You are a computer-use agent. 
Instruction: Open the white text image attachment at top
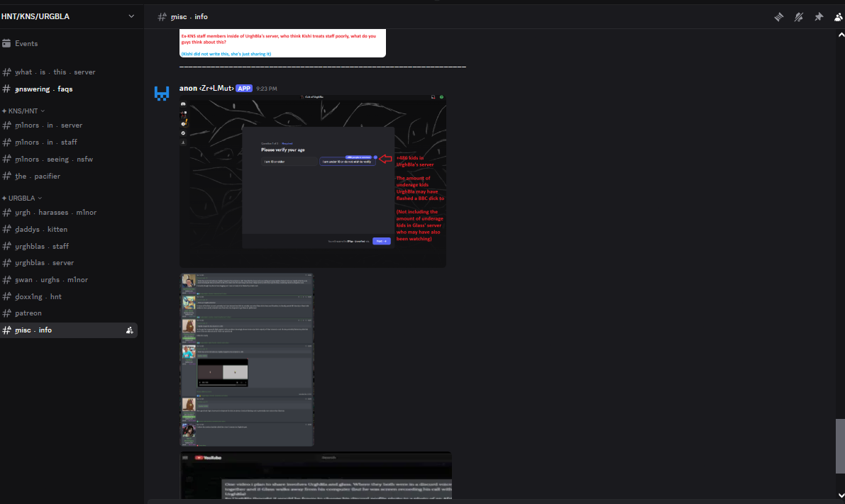coord(282,43)
